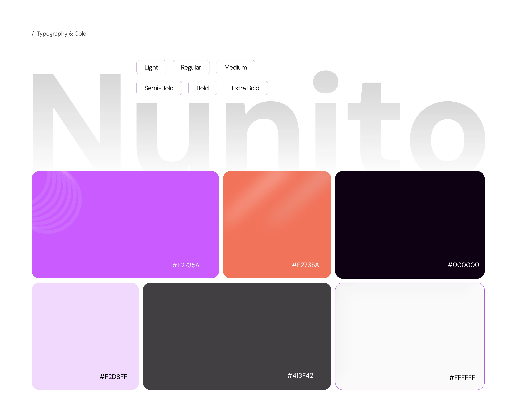Image resolution: width=518 pixels, height=420 pixels.
Task: Select the Medium font weight chip
Action: 236,67
